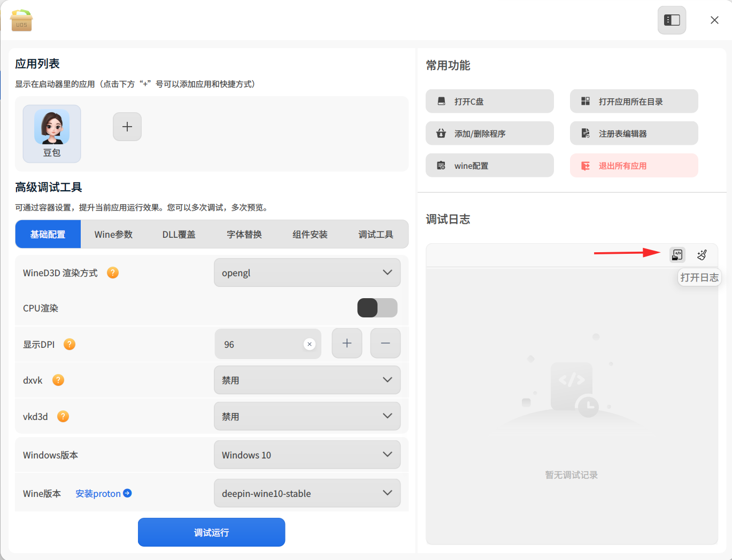The image size is (732, 560).
Task: Open the debug log file icon
Action: pos(677,255)
